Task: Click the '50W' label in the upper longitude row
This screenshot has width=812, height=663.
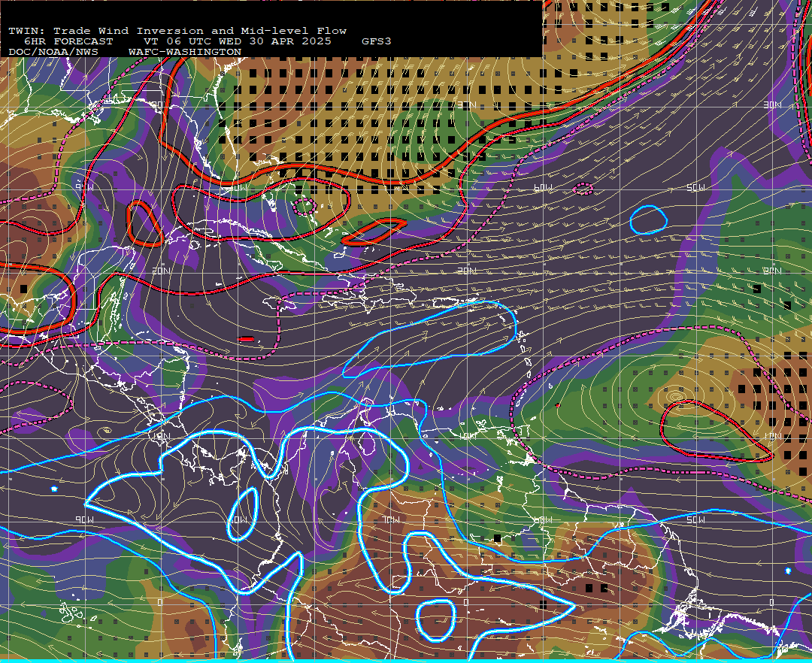Action: coord(696,187)
